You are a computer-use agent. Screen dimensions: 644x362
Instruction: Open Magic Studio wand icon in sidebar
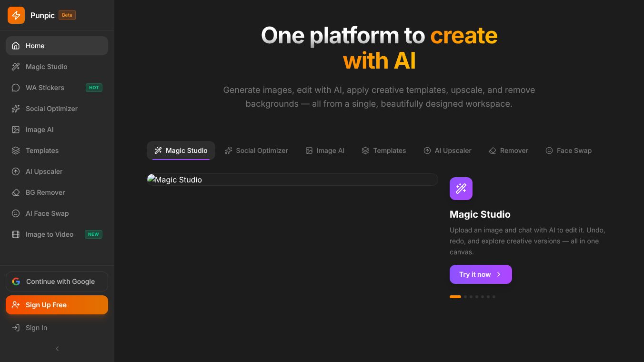click(x=16, y=67)
